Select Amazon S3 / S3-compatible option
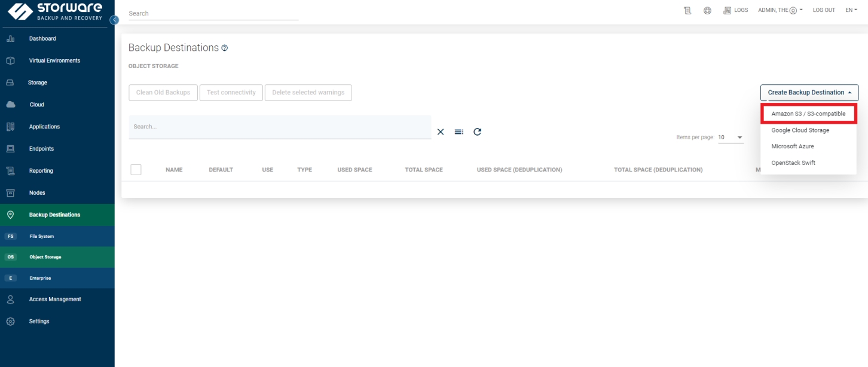Screen dimensions: 868x367 coord(808,114)
